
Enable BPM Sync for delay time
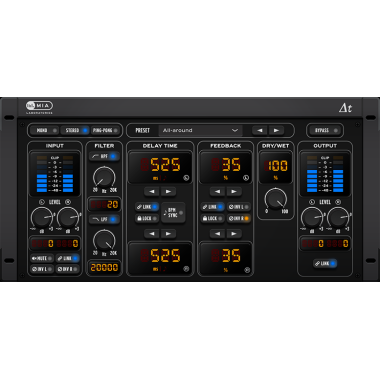173,213
